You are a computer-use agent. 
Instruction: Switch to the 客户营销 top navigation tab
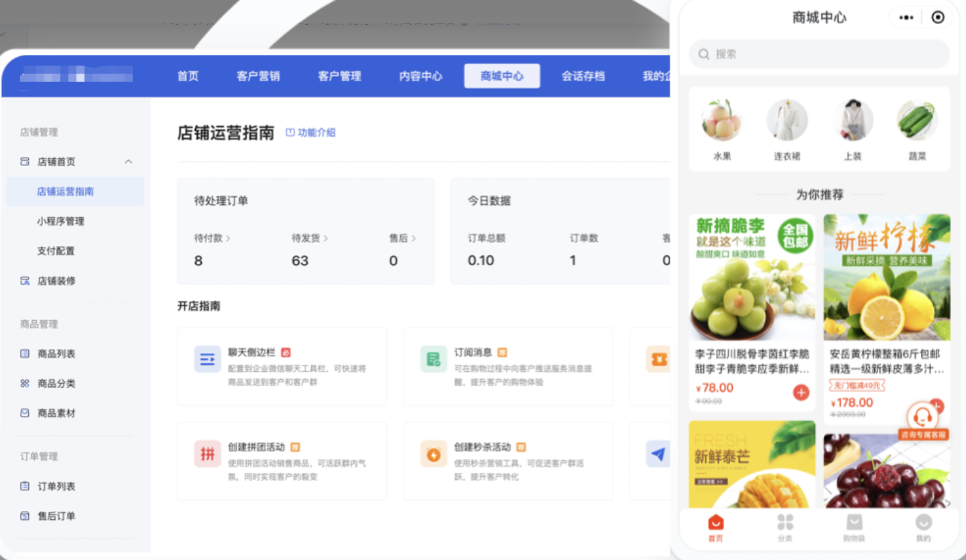coord(258,76)
